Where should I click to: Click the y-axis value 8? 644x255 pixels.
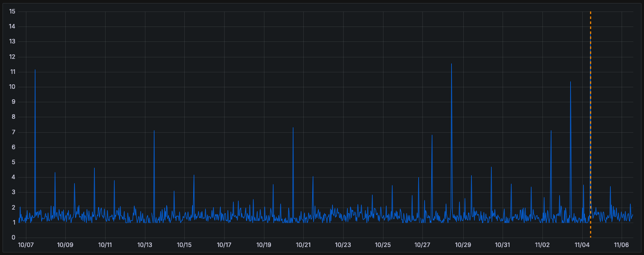[x=13, y=117]
